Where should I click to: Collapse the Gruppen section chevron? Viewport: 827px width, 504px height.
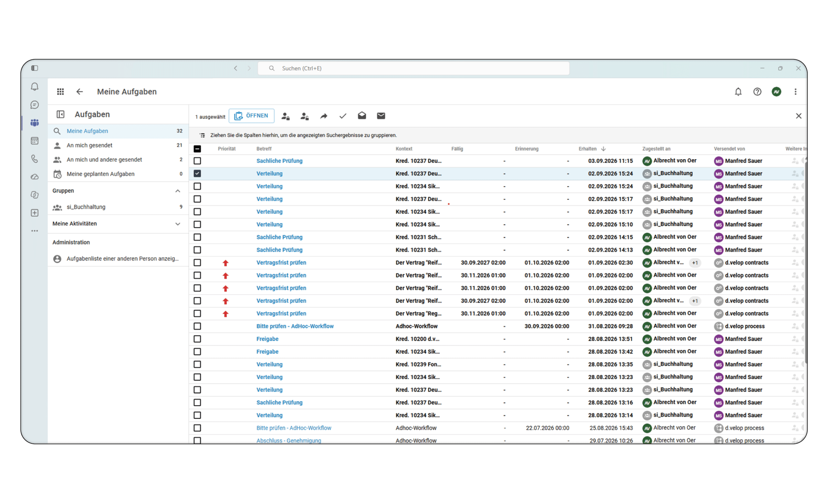[178, 191]
